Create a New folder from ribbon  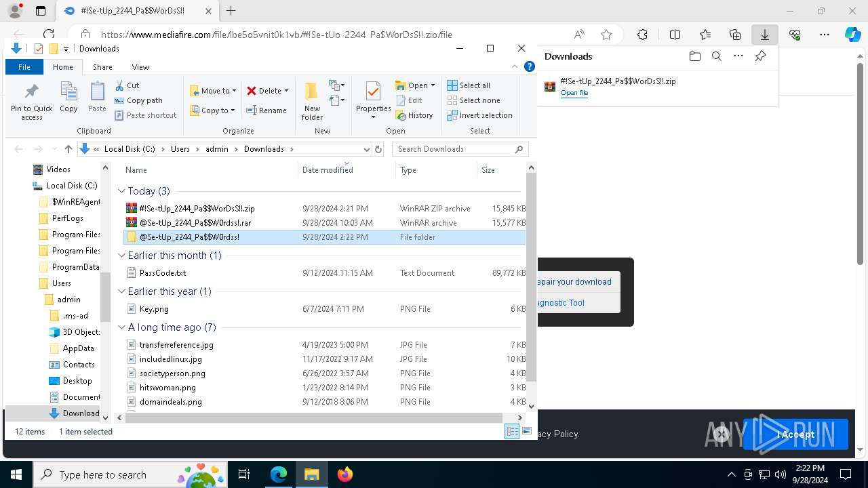point(312,101)
